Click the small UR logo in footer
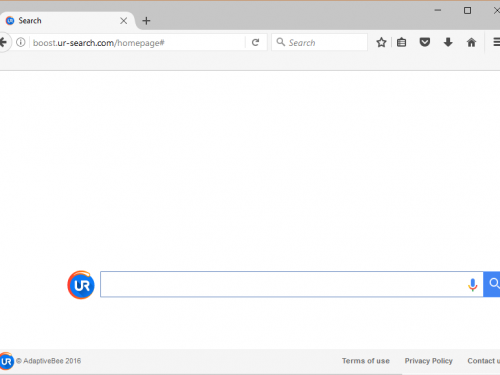 6,361
